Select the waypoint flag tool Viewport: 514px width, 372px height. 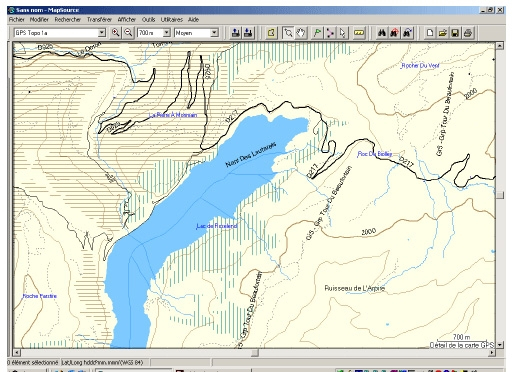tap(317, 33)
